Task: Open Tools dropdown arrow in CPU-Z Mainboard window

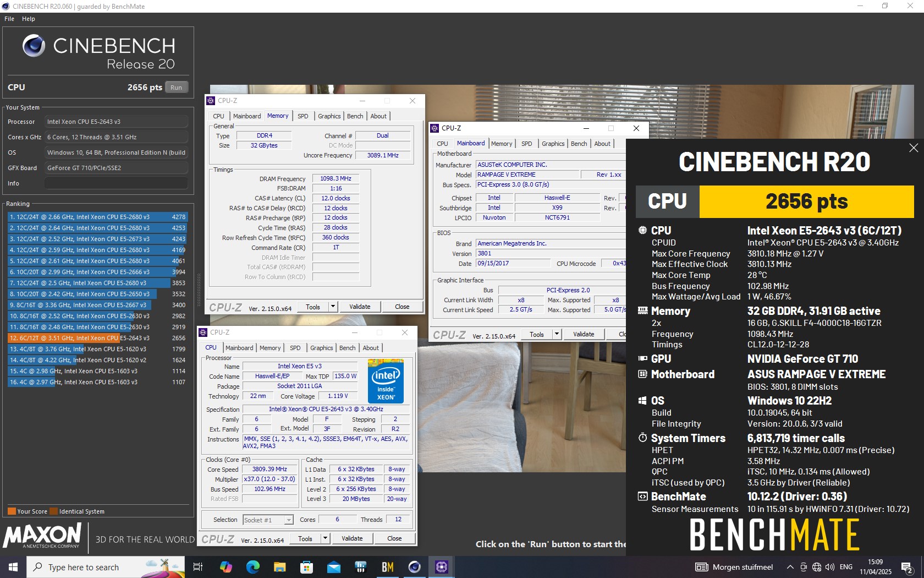Action: tap(557, 334)
